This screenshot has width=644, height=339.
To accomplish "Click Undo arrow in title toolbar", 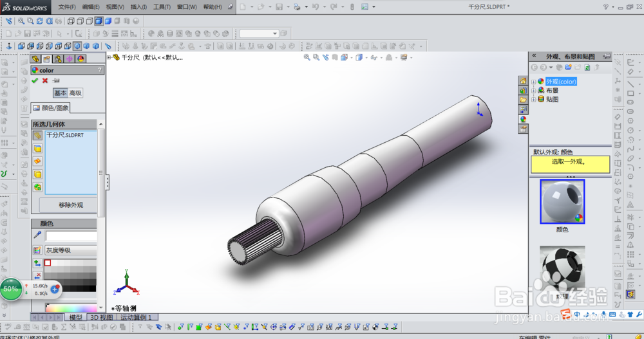I will 316,7.
